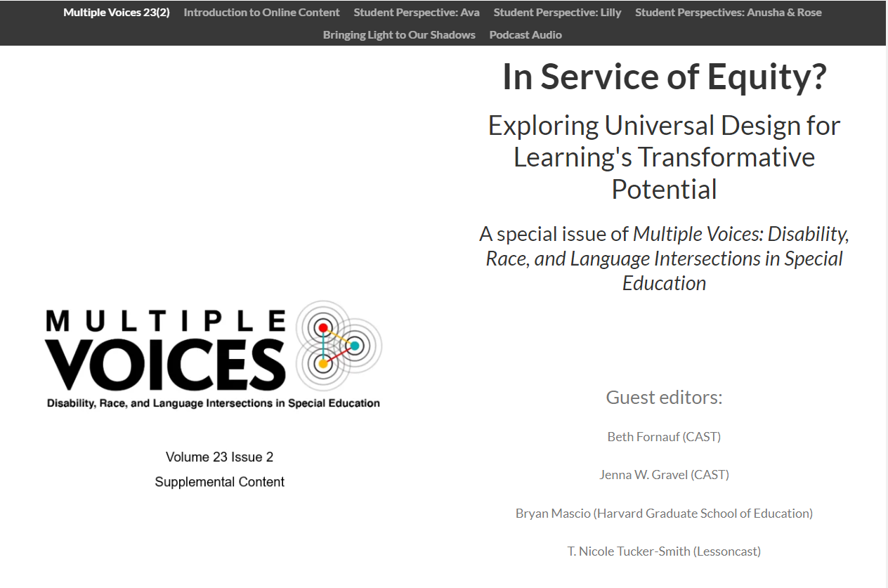The height and width of the screenshot is (588, 888).
Task: Open Student Perspectives: Anusha & Rose
Action: [729, 12]
